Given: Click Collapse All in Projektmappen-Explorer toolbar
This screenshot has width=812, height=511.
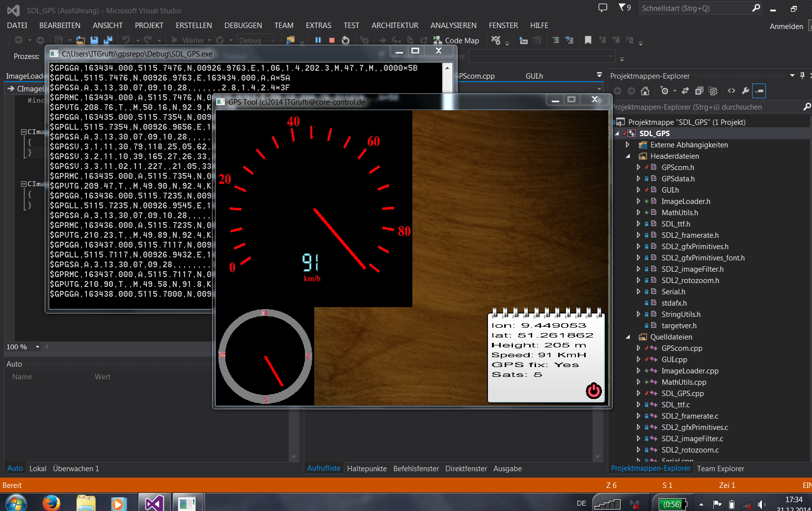Looking at the screenshot, I should click(x=699, y=91).
